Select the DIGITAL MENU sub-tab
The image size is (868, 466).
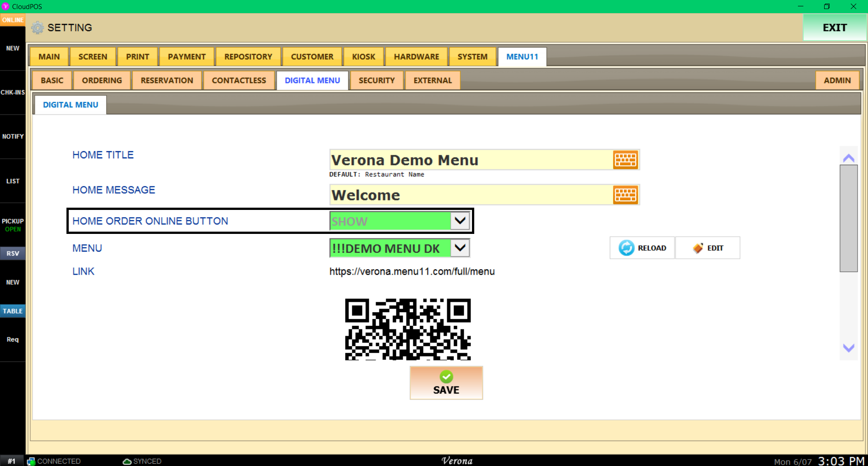(312, 81)
